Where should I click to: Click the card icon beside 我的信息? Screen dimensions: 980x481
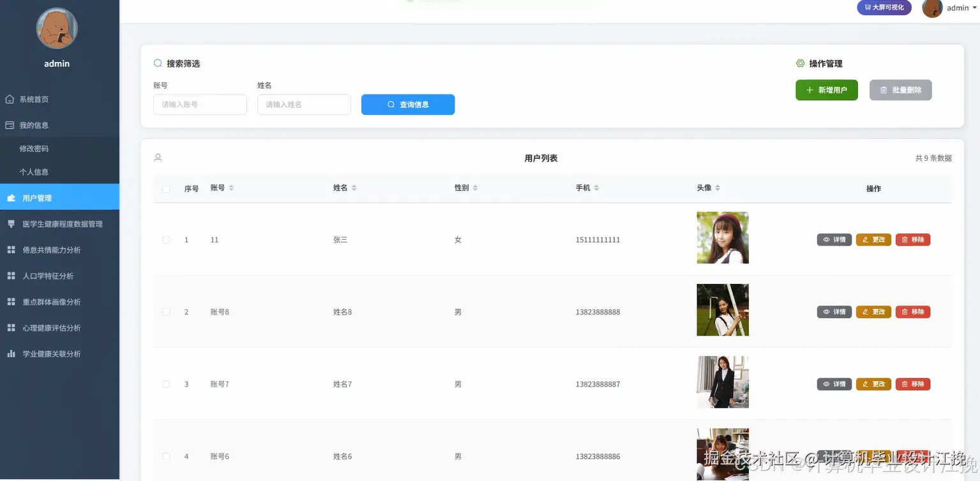[x=10, y=125]
